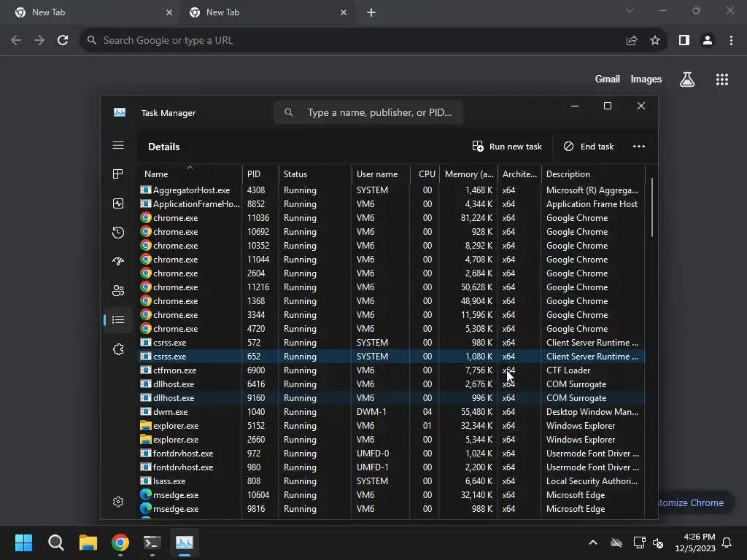Open Windows Start menu

tap(23, 542)
